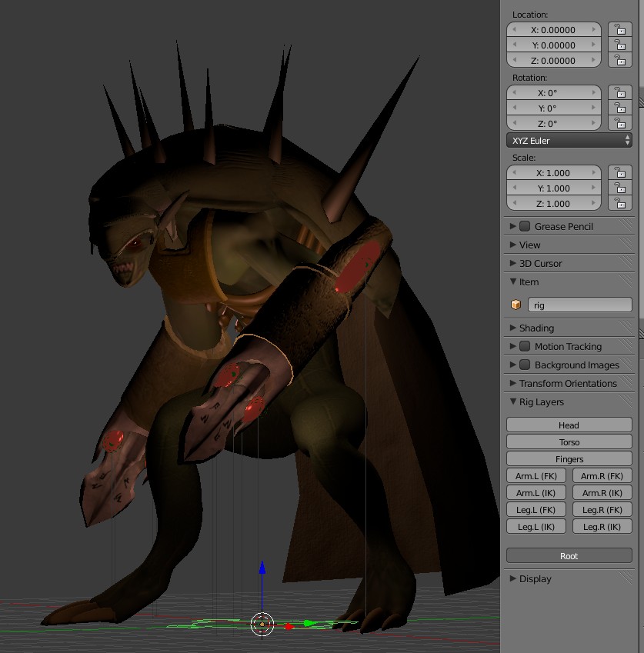Lock the X Scale value

tap(620, 172)
